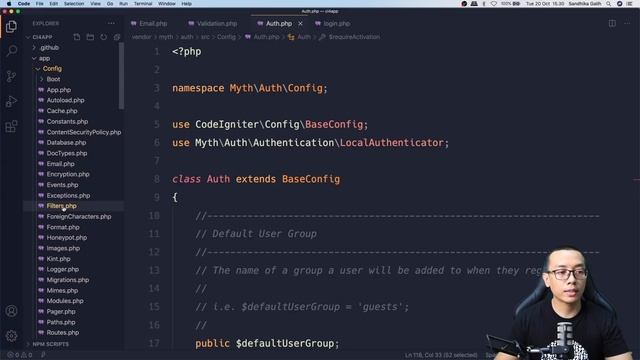Click the Config breadcrumb segment
Image resolution: width=640 pixels, height=360 pixels.
226,37
